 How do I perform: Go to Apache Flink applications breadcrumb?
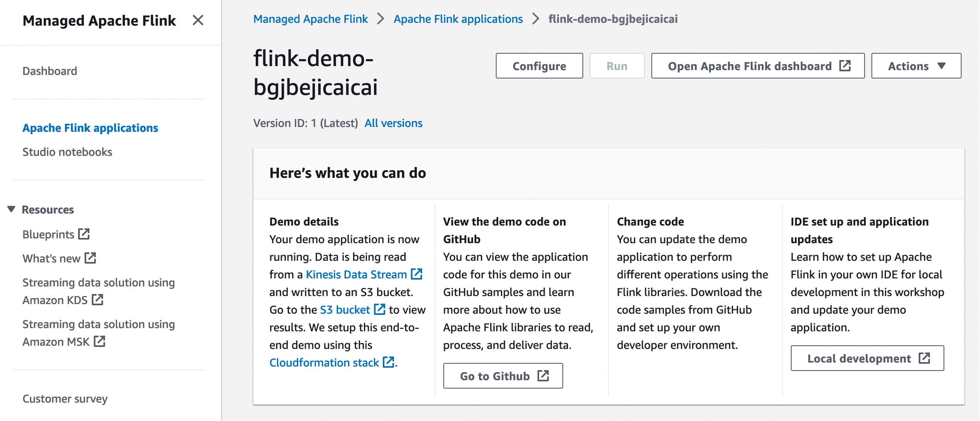(x=458, y=19)
